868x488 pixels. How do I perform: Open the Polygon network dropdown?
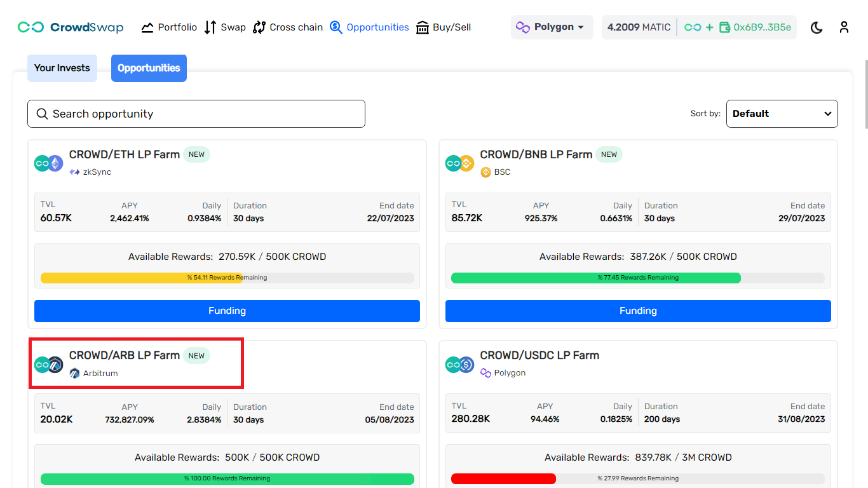click(x=552, y=27)
